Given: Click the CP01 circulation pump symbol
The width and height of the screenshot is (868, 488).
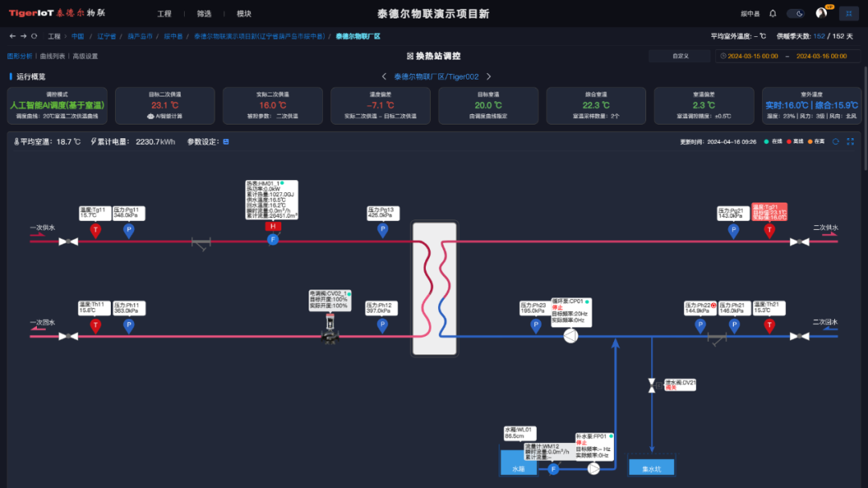Looking at the screenshot, I should (570, 336).
